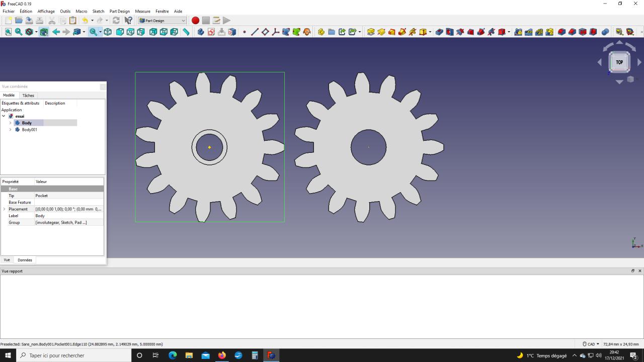Open the Affichage menu

(x=46, y=11)
